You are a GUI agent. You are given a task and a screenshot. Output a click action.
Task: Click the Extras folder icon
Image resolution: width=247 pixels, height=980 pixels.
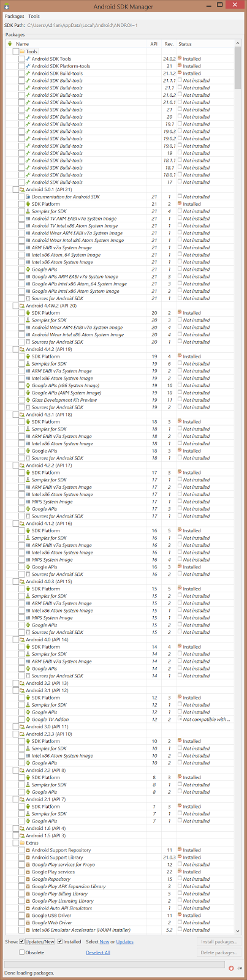pos(22,843)
